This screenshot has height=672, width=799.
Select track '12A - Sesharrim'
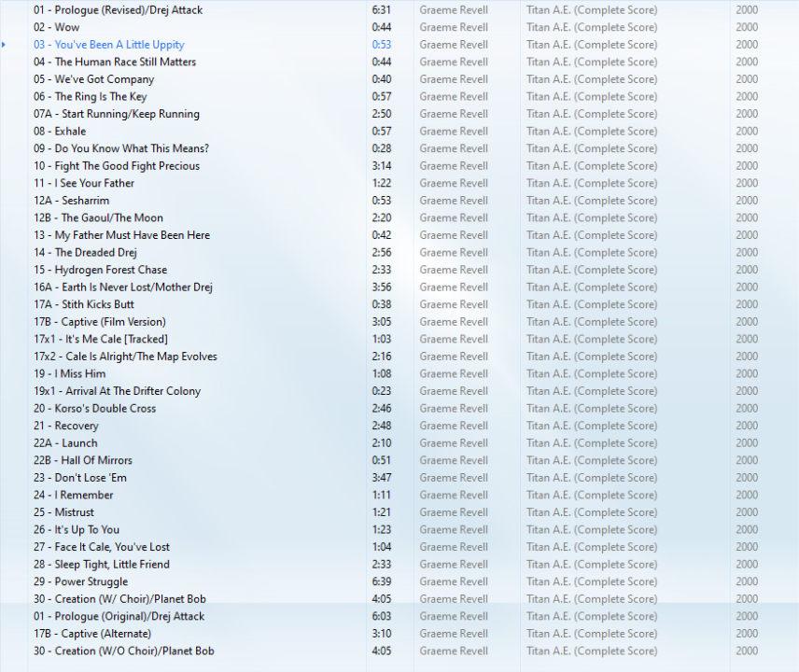click(71, 201)
